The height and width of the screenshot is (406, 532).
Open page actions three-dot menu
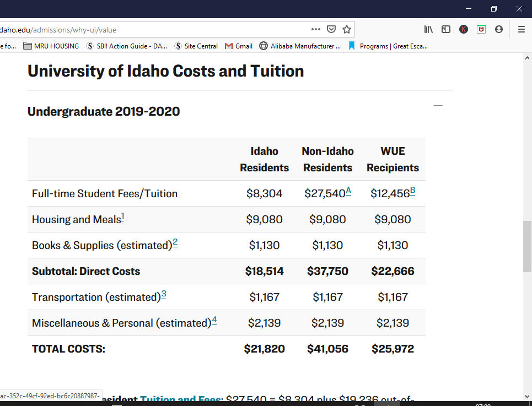click(315, 30)
